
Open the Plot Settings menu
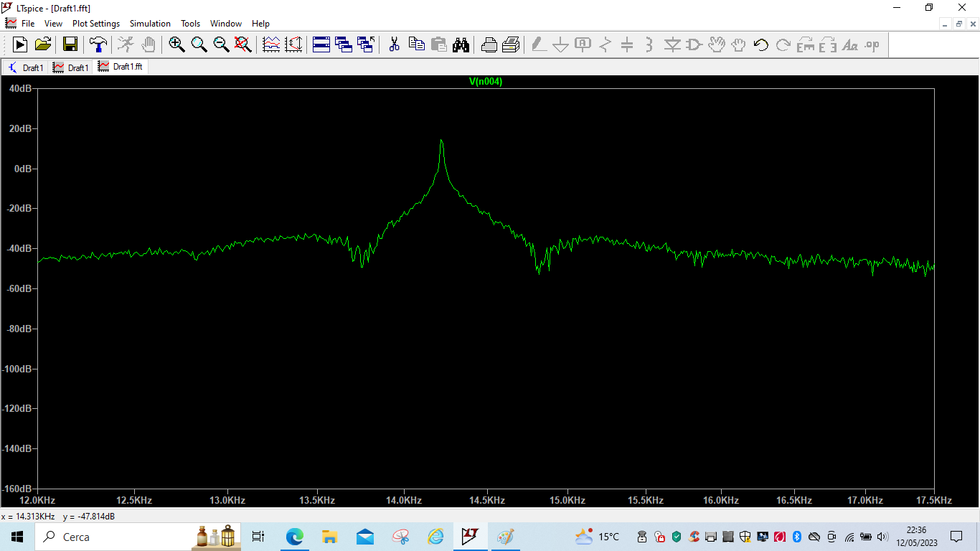[96, 24]
